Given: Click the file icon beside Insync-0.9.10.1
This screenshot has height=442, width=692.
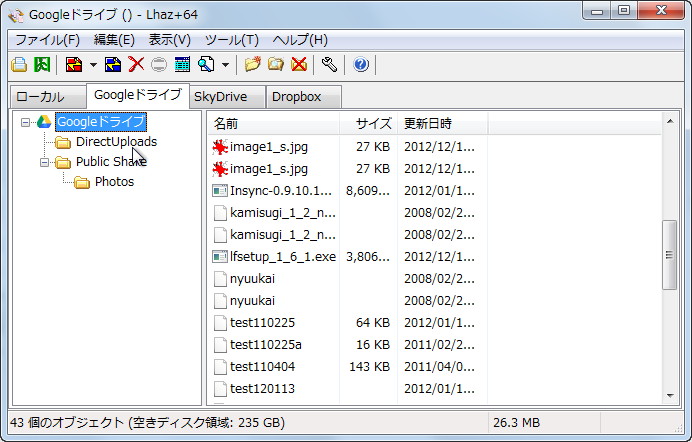Looking at the screenshot, I should (x=220, y=191).
